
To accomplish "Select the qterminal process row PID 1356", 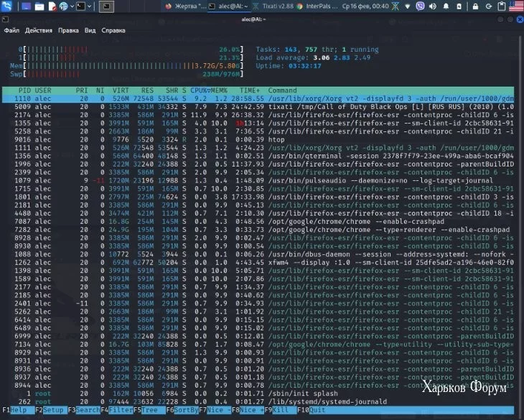I will click(258, 156).
